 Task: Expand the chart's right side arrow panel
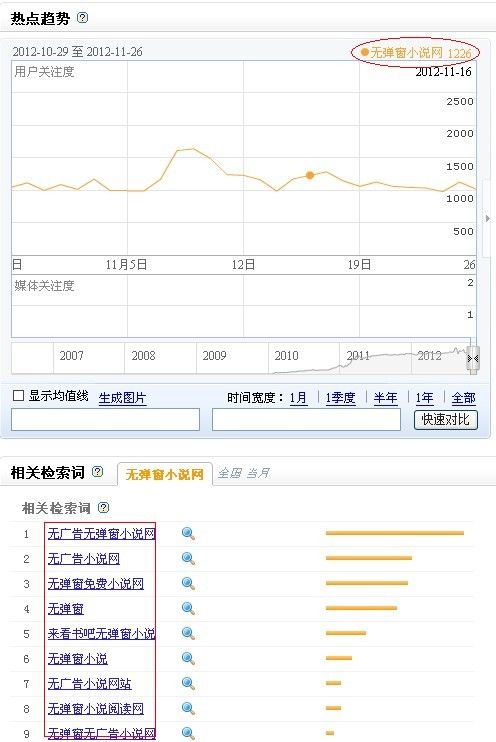tap(487, 219)
